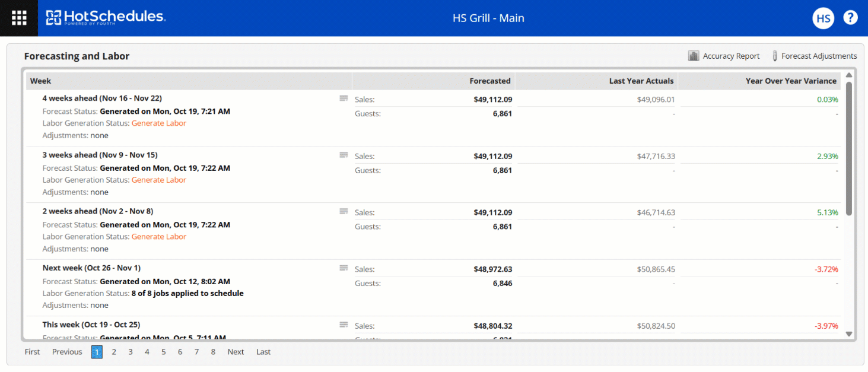Jump to page 6

tap(180, 352)
